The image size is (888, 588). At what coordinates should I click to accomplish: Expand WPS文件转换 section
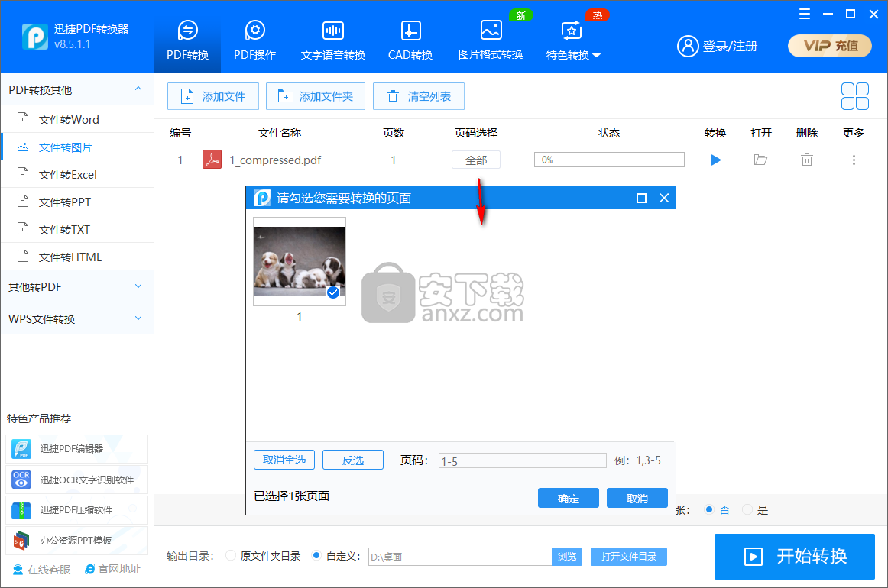(x=77, y=318)
